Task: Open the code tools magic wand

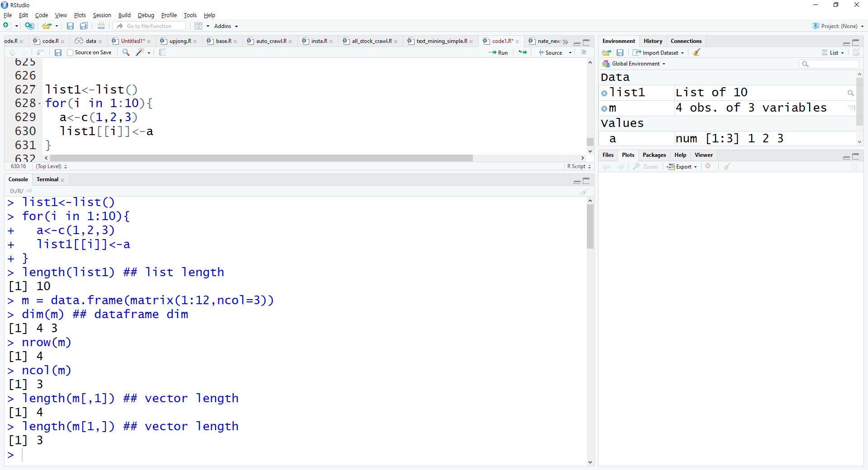Action: [140, 52]
